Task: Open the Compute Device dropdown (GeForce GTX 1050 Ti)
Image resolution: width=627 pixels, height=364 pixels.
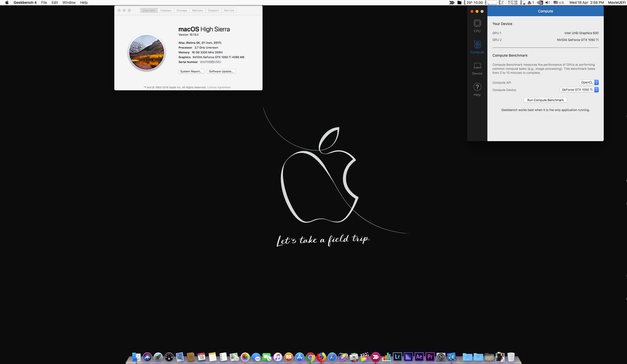Action: (x=579, y=90)
